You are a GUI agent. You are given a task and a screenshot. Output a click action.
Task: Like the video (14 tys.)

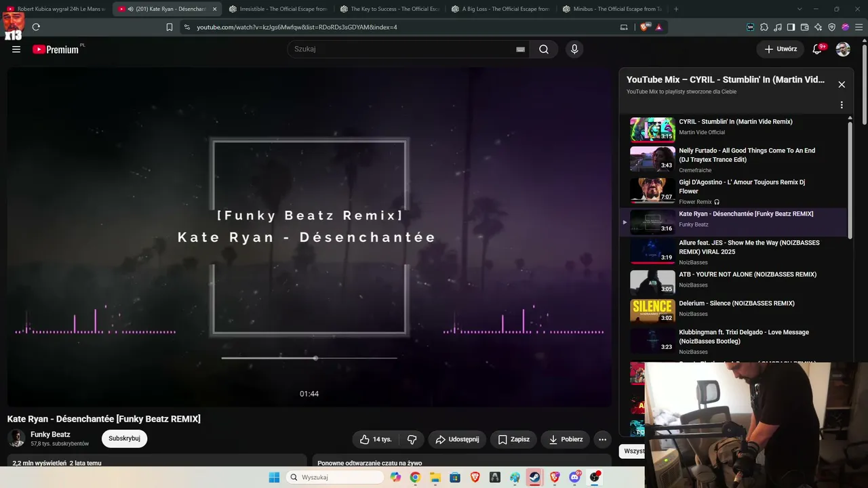[376, 439]
